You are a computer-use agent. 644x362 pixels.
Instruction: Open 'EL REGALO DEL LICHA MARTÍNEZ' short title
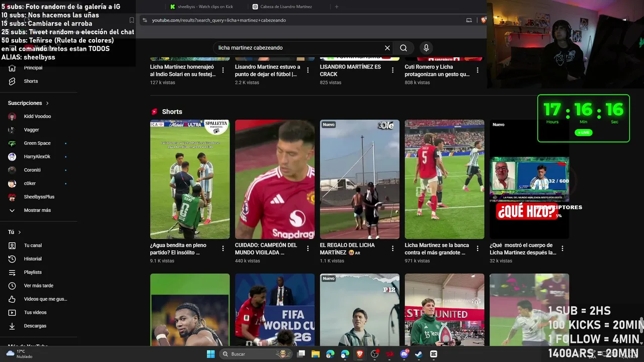(x=347, y=249)
